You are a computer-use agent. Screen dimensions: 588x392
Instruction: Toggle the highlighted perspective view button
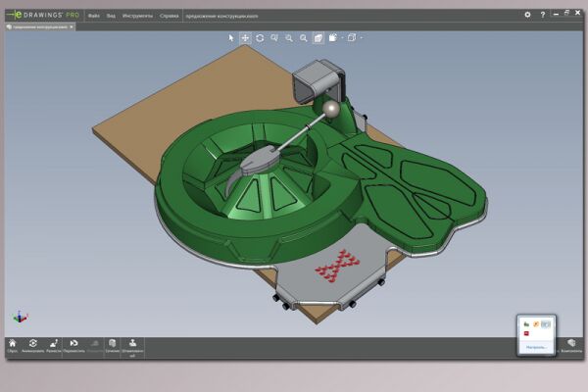click(x=318, y=38)
